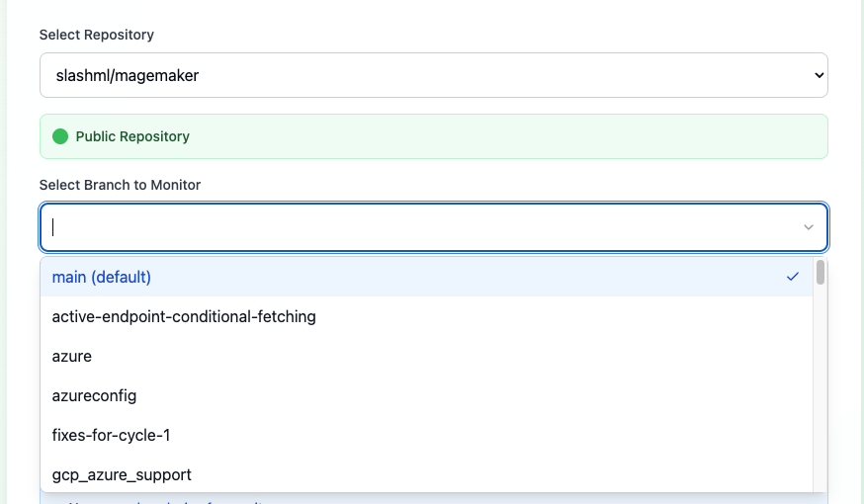Click the blue note panel below branch list
Screen dimensions: 864x504
coord(434,498)
